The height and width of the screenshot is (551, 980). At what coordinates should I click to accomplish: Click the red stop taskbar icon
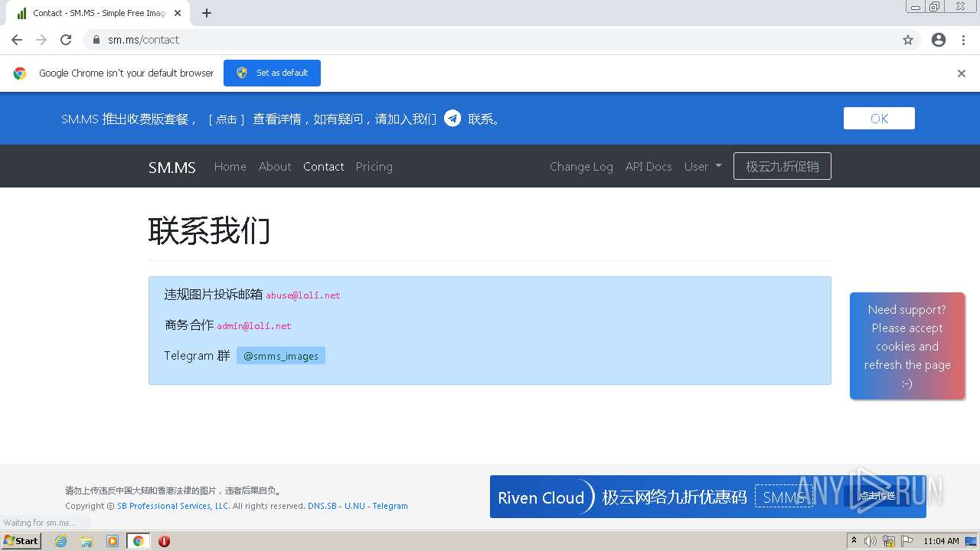[x=164, y=541]
